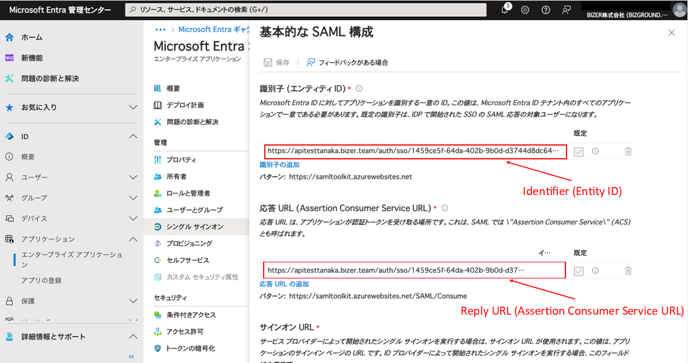This screenshot has width=688, height=363.
Task: Delete the reply URL with the trash icon
Action: click(x=628, y=271)
